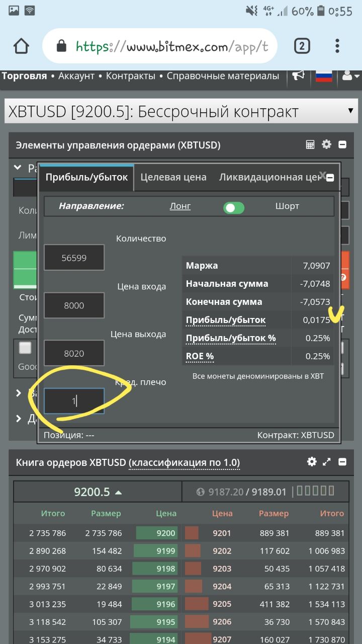Edit the Количество input field
The image size is (362, 644).
(74, 258)
